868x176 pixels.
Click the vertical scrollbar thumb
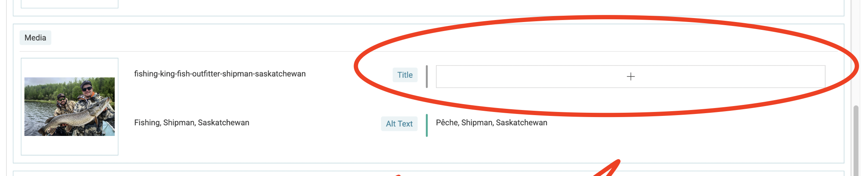click(x=856, y=141)
